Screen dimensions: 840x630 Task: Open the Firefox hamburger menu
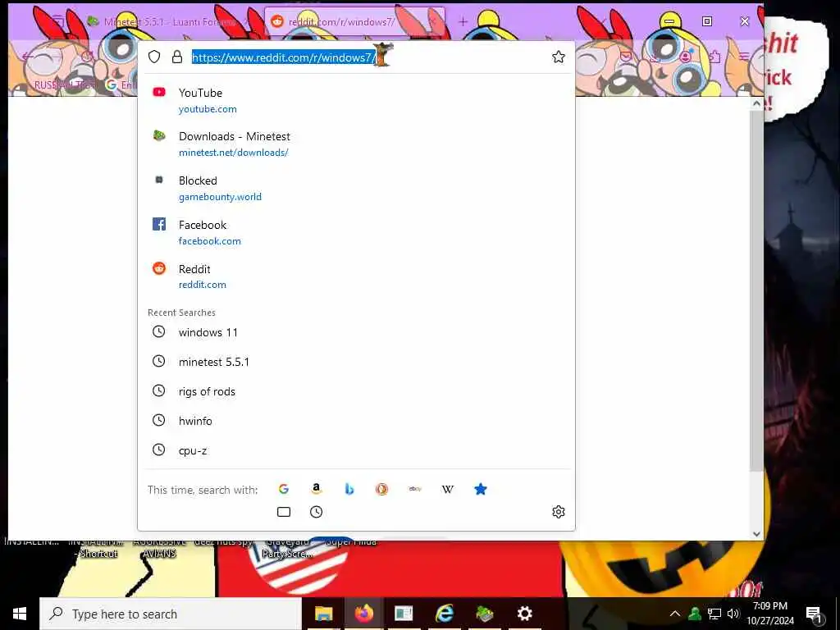[745, 57]
